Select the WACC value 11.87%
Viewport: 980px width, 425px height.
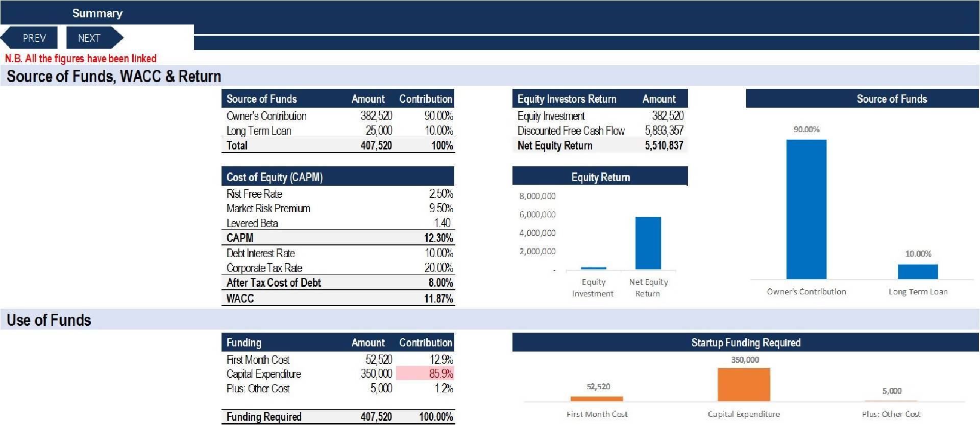[x=438, y=298]
